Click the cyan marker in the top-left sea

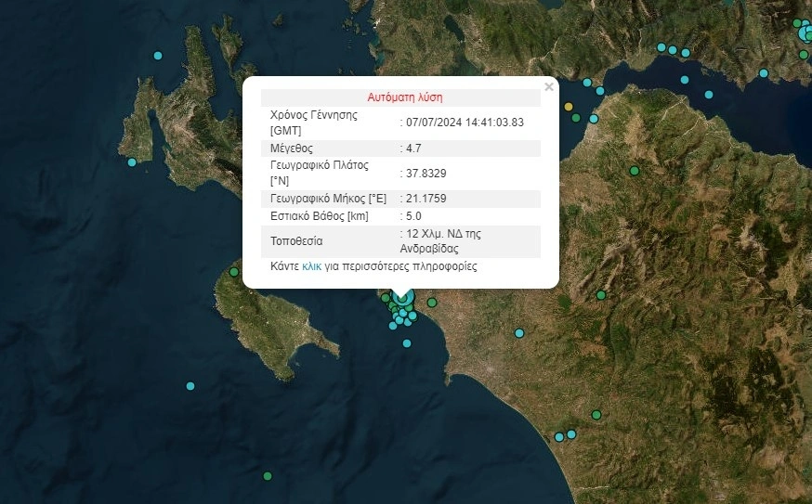click(x=157, y=57)
